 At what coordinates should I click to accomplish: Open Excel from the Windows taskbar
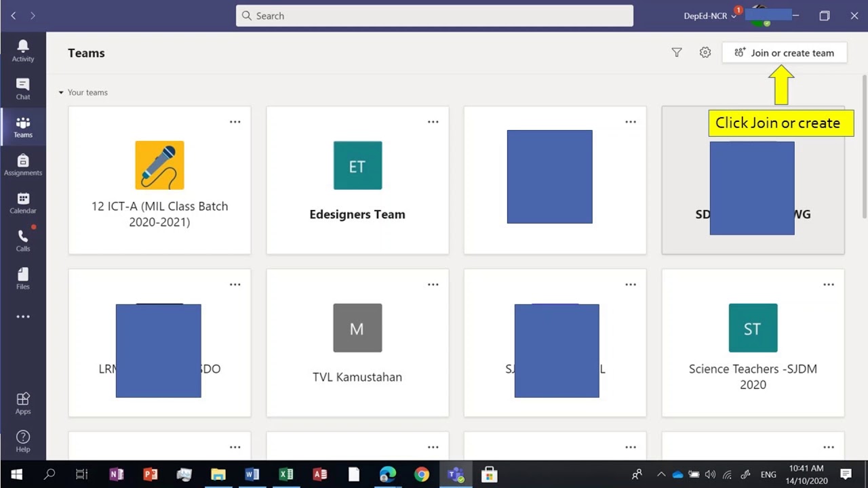(286, 474)
